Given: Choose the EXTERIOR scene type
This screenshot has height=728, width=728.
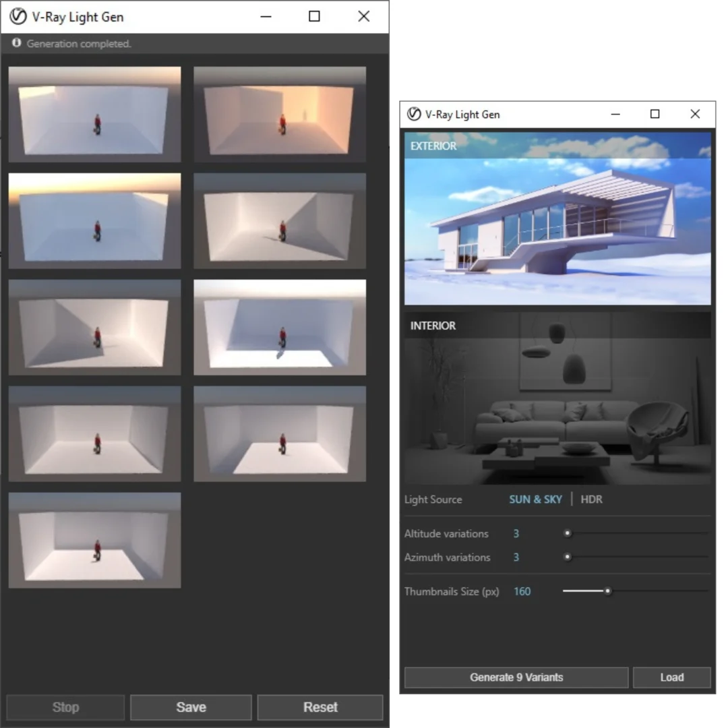Looking at the screenshot, I should [x=557, y=218].
